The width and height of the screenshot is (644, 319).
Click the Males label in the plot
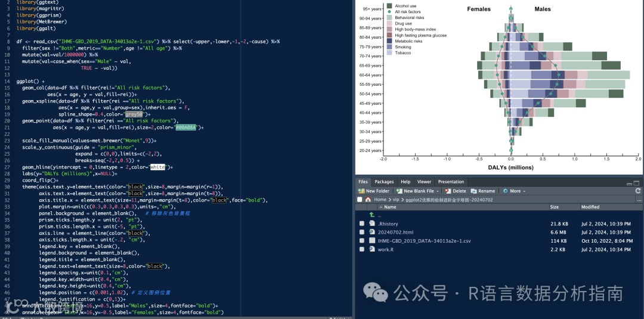tap(543, 9)
